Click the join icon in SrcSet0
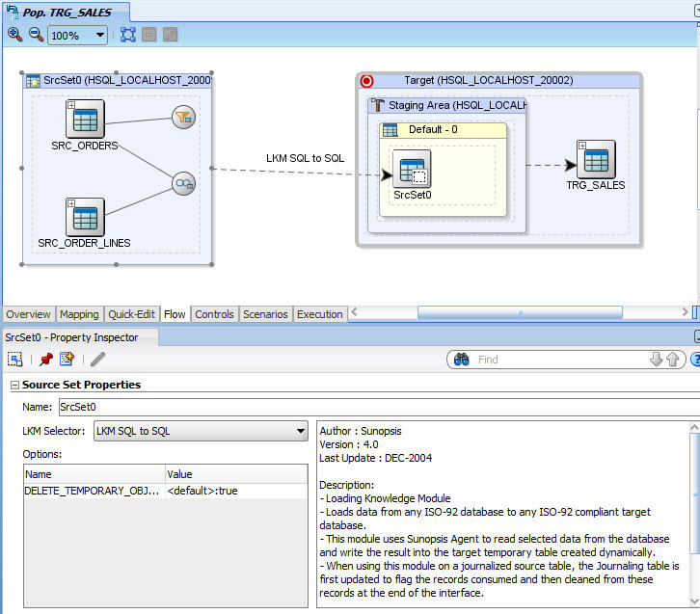The image size is (700, 614). [x=183, y=183]
